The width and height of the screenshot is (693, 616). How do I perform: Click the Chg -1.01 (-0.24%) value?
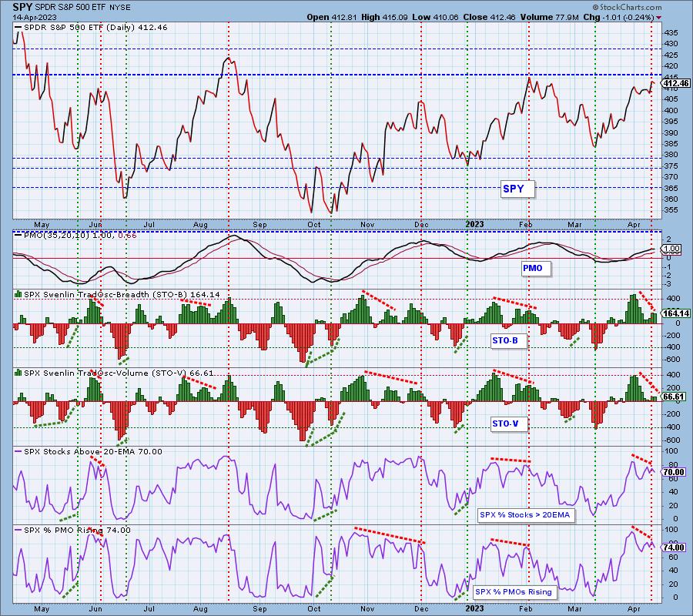coord(619,17)
